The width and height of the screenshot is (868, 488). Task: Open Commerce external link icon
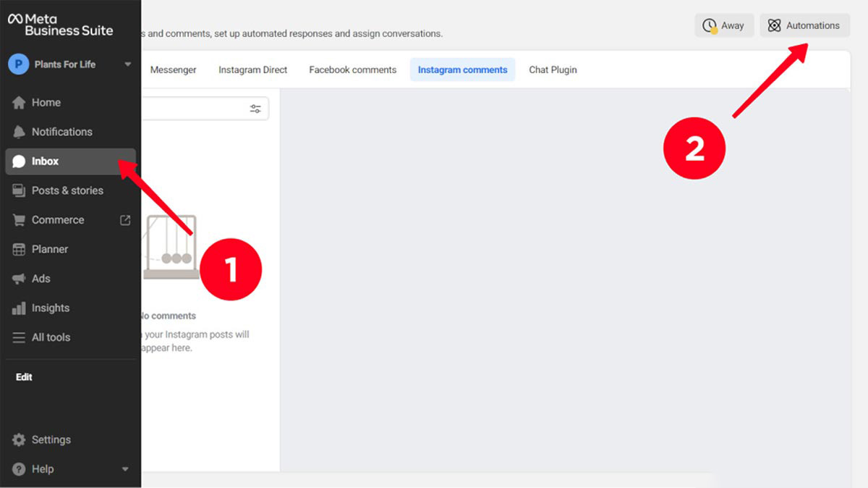pos(125,220)
